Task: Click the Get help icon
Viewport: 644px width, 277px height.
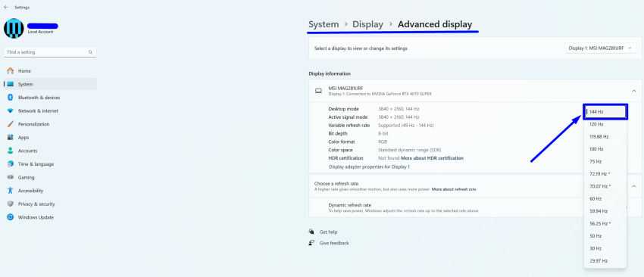Action: tap(311, 232)
